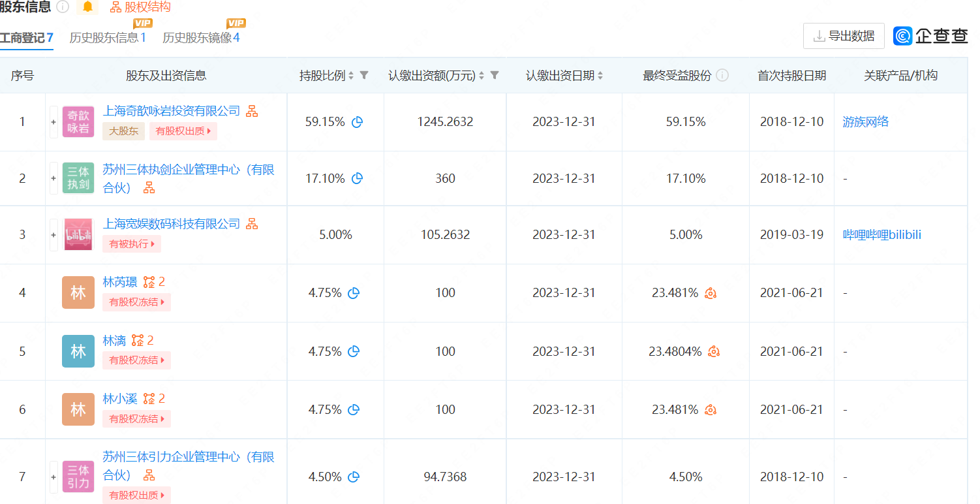
Task: Click the beneficial share icon next to 23.4804%
Action: point(714,351)
